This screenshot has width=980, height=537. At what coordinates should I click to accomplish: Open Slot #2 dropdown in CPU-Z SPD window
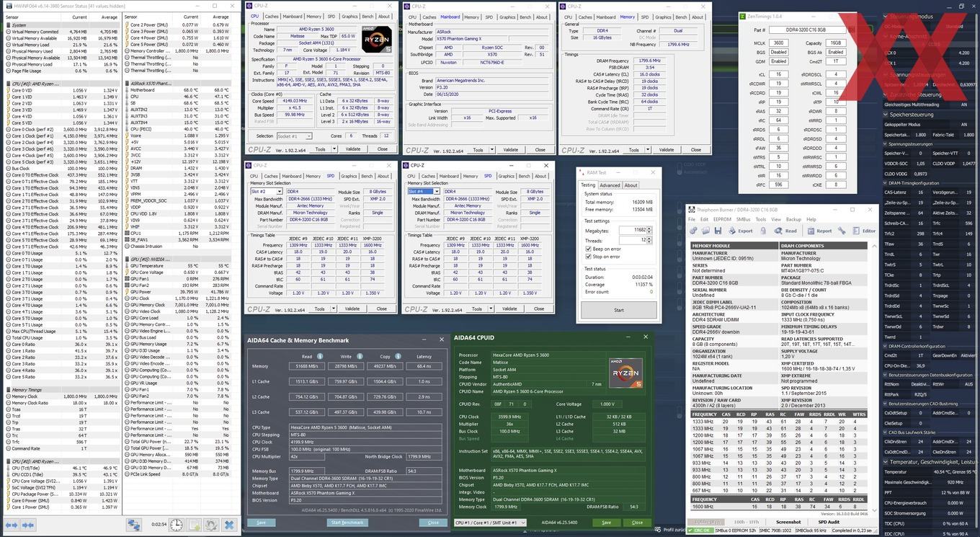pyautogui.click(x=266, y=192)
